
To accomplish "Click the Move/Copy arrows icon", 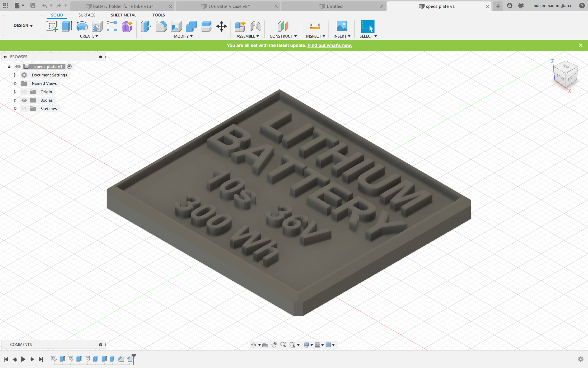I will 221,26.
